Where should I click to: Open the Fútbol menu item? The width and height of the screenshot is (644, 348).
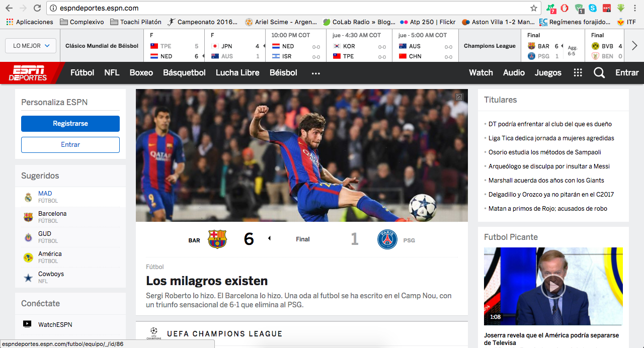[x=83, y=73]
